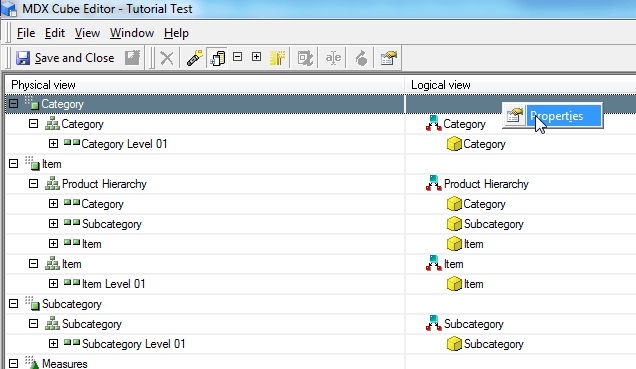This screenshot has height=369, width=636.
Task: Click the Item Level 01 level icon
Action: (x=72, y=282)
